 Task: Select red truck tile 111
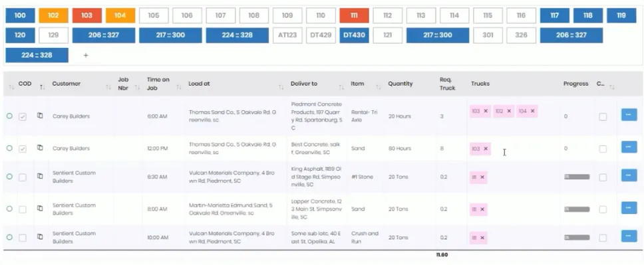[354, 15]
